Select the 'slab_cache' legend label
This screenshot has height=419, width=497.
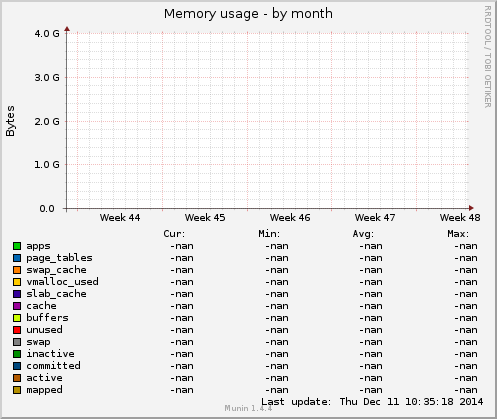coord(56,294)
